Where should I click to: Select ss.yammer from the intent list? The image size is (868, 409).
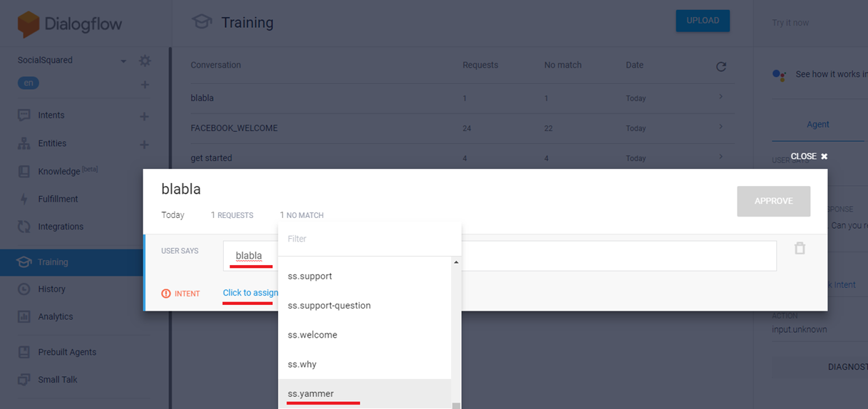point(311,393)
